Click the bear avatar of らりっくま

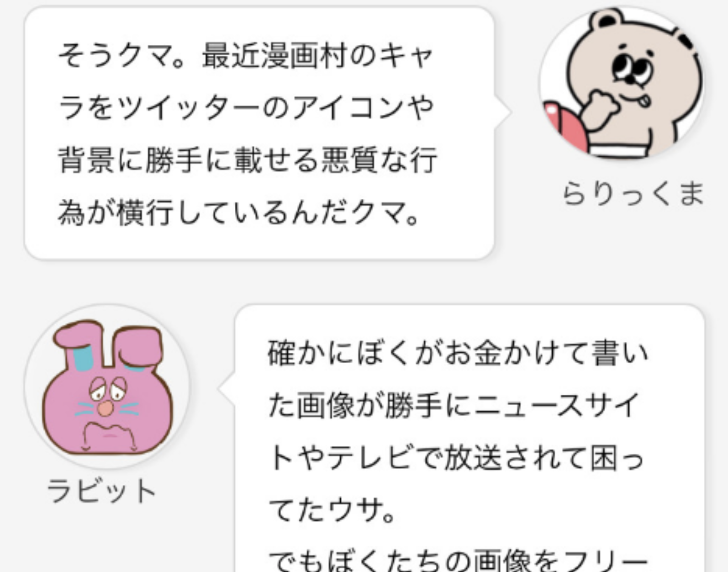pos(622,83)
